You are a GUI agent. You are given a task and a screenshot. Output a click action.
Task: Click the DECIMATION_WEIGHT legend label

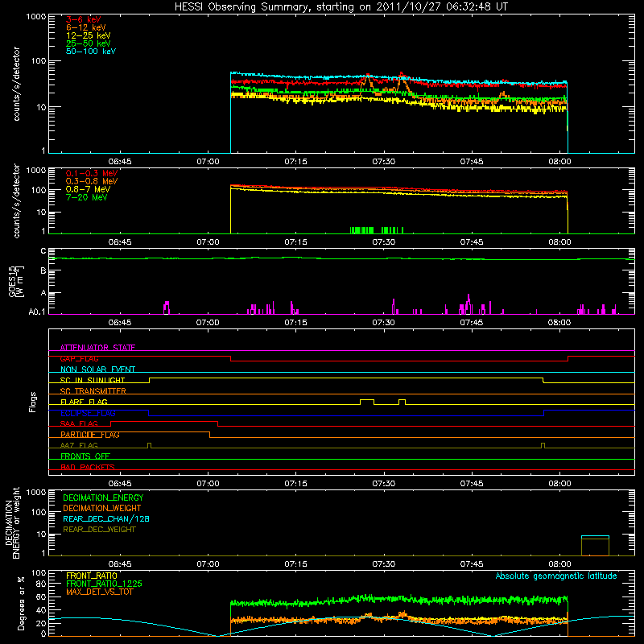pos(102,508)
